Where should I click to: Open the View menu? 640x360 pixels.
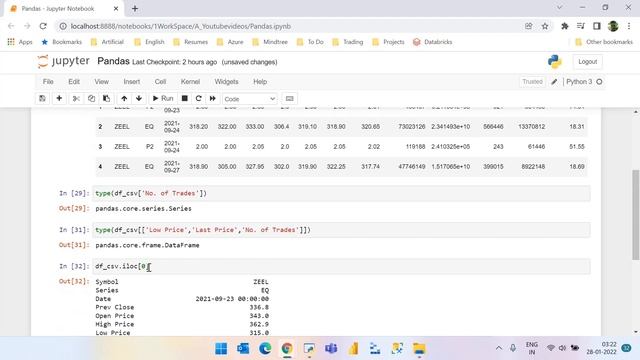tap(102, 82)
